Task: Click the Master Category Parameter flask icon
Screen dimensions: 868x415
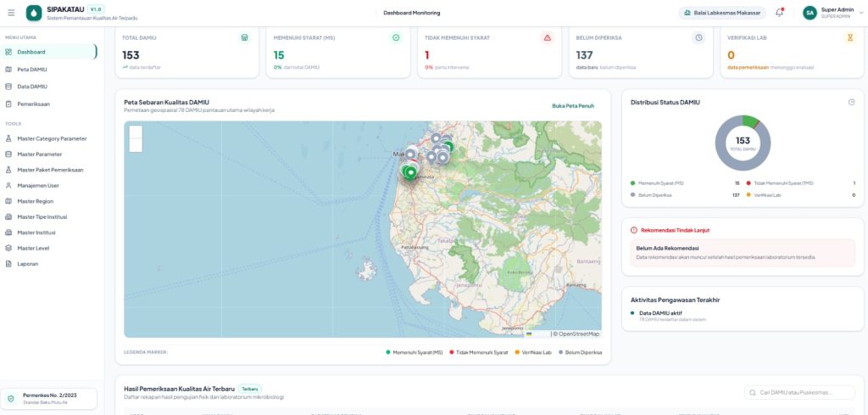Action: click(x=8, y=138)
